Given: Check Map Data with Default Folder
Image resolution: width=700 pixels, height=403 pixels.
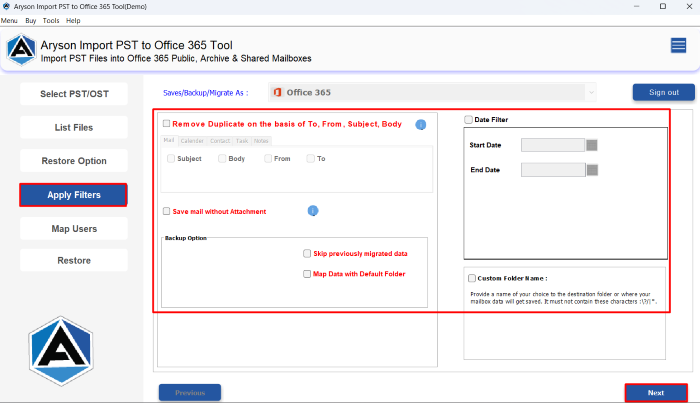Looking at the screenshot, I should point(307,274).
